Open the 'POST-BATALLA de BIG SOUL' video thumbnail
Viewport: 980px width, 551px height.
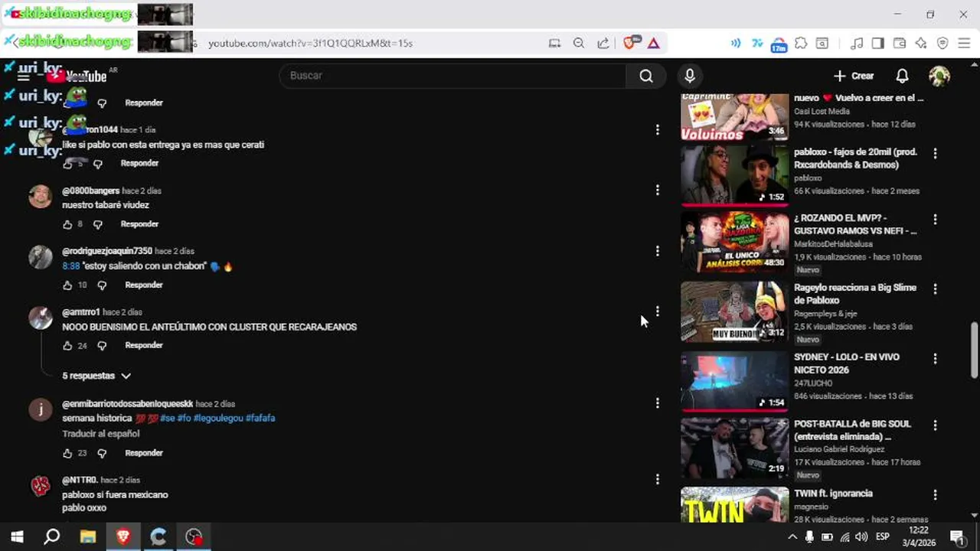(735, 449)
